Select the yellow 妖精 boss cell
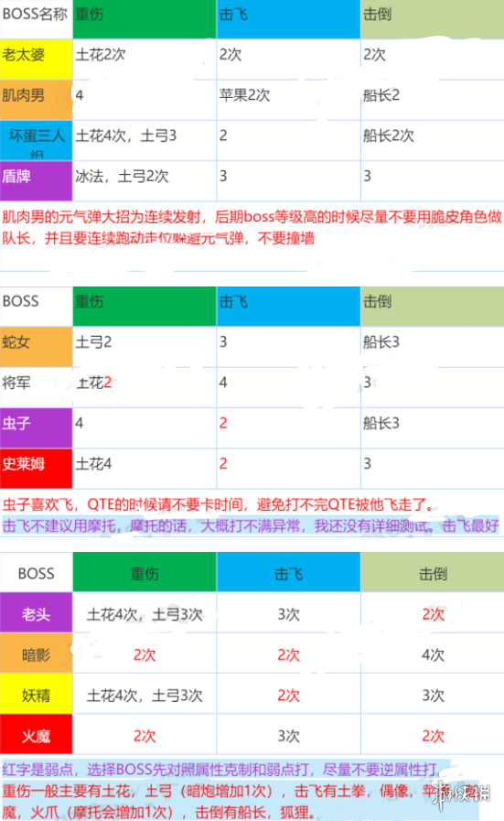This screenshot has height=821, width=504. (36, 694)
